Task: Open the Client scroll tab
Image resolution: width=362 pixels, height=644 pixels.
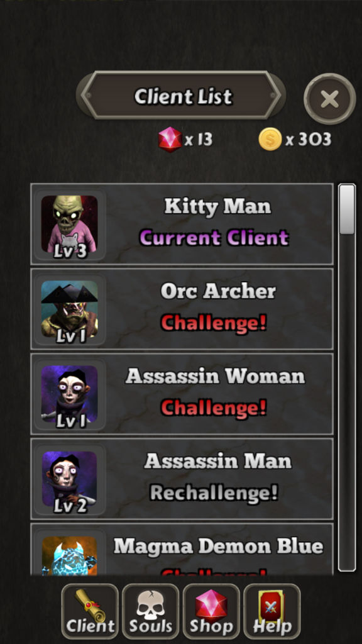Action: 90,611
